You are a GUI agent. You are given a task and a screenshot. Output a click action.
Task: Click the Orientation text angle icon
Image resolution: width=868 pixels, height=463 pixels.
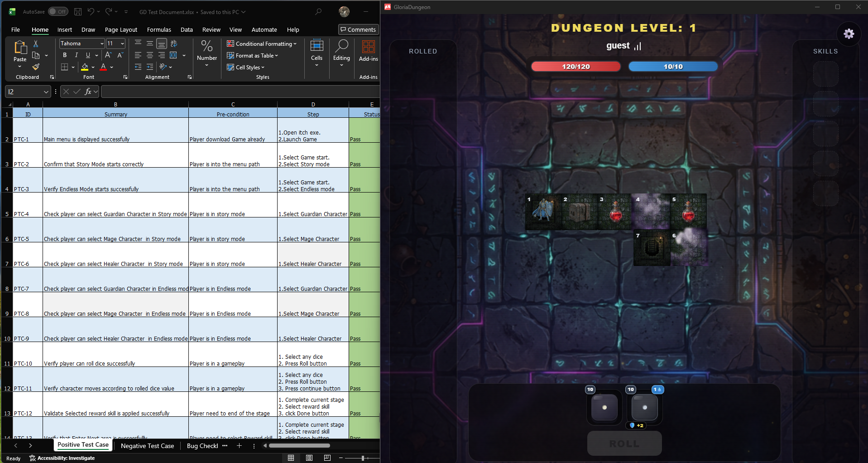[x=163, y=67]
